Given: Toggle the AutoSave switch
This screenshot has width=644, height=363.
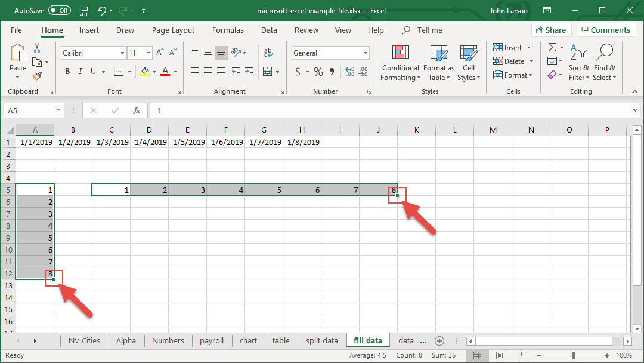Looking at the screenshot, I should [59, 11].
